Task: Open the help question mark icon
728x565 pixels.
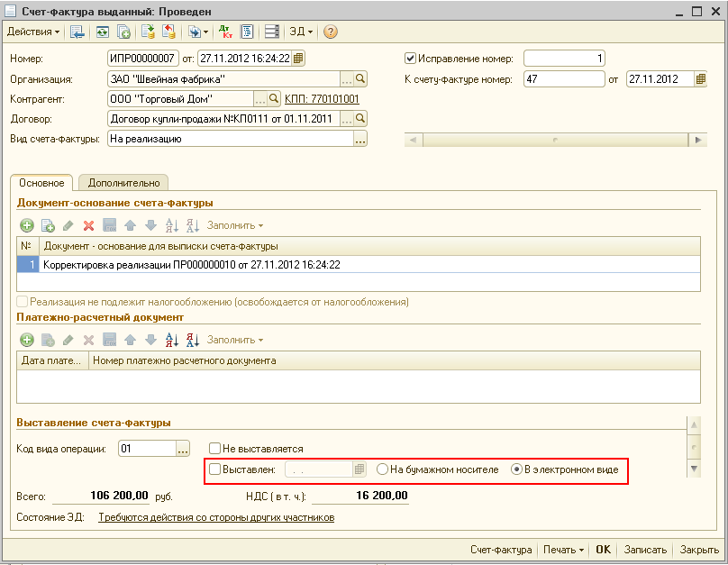Action: coord(331,32)
